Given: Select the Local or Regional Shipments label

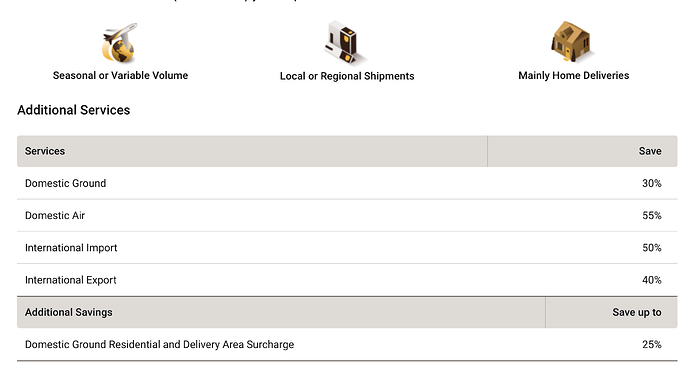Looking at the screenshot, I should click(347, 76).
